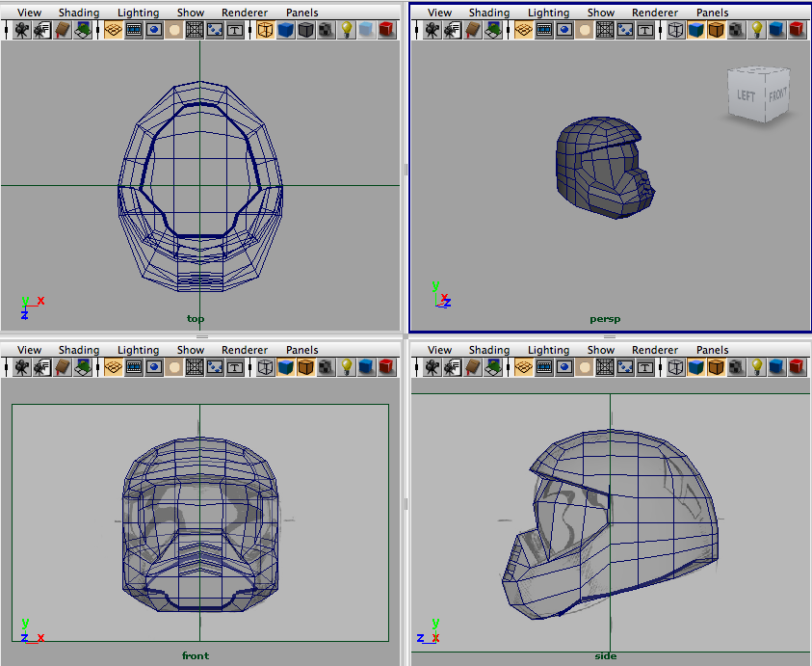Image resolution: width=812 pixels, height=666 pixels.
Task: Open the Renderer menu in top panel
Action: click(x=245, y=13)
